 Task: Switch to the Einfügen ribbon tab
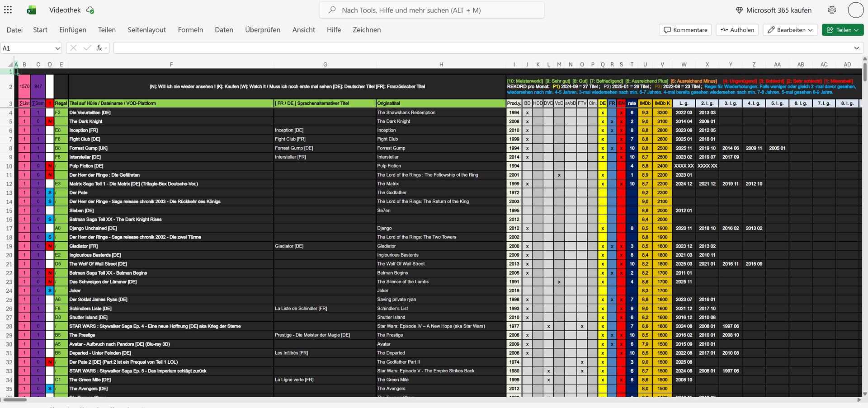pos(73,30)
